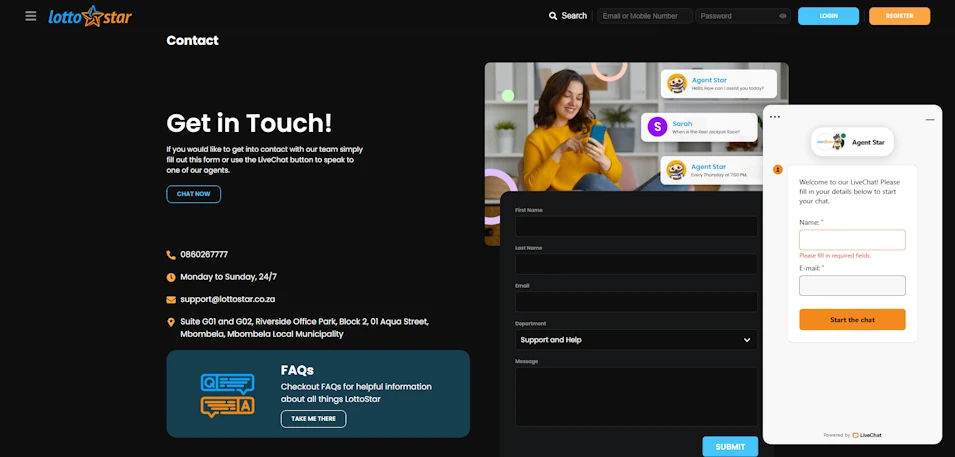Click the CHAT NOW button
Image resolution: width=955 pixels, height=457 pixels.
pos(194,194)
